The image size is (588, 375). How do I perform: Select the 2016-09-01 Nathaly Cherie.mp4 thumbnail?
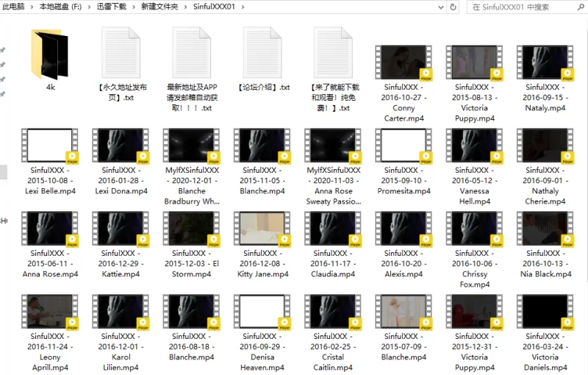(545, 146)
